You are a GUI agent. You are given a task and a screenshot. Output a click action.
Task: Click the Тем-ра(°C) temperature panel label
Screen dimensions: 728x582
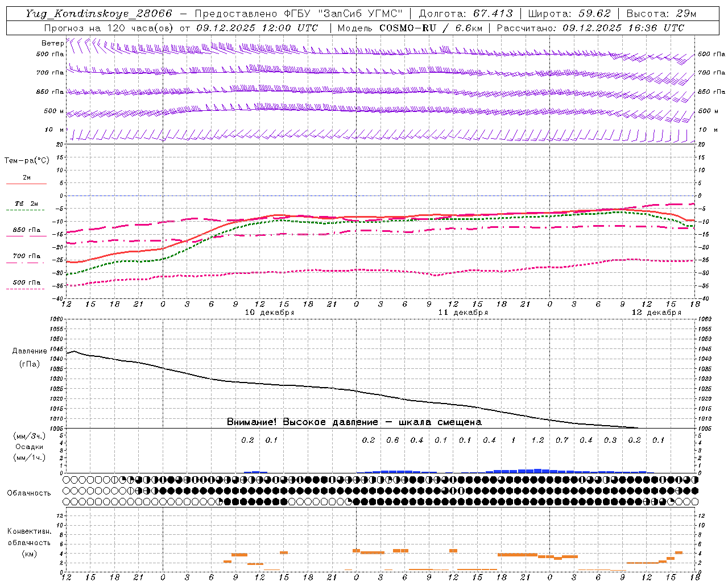27,160
